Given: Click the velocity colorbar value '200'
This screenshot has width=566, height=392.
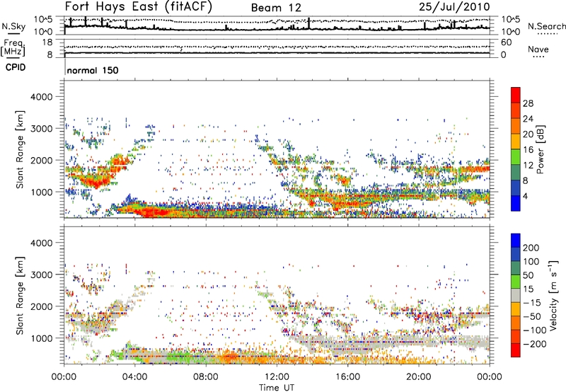Looking at the screenshot, I should click(531, 248).
